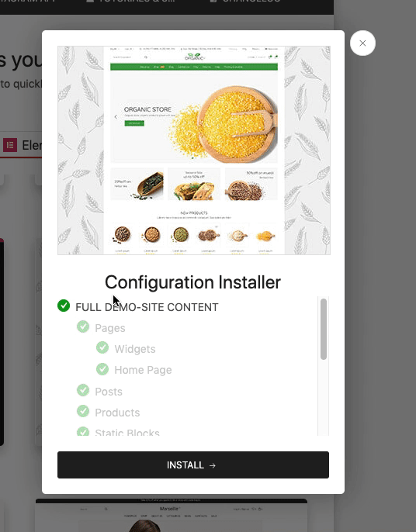The image size is (416, 532).
Task: Toggle the Products checkbox
Action: [x=83, y=411]
